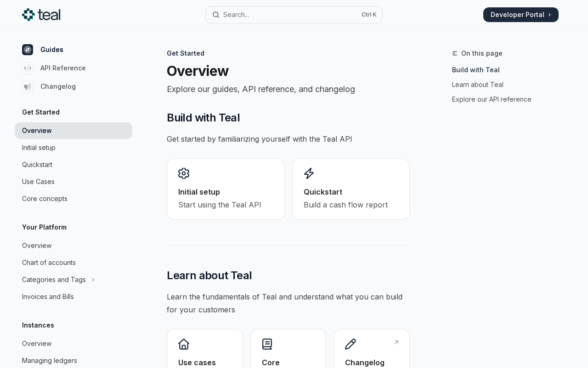Open the Guides tab
Screen dimensions: 588x368
(x=52, y=50)
